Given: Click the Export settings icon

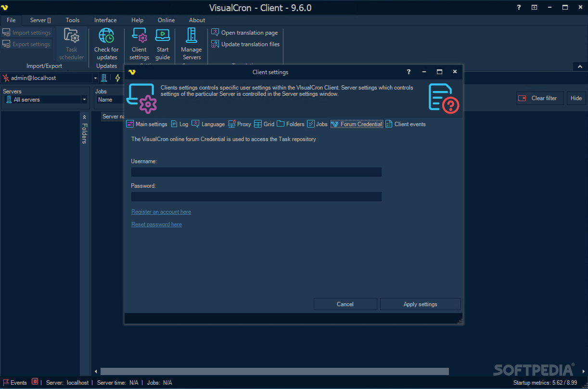Looking at the screenshot, I should 7,44.
